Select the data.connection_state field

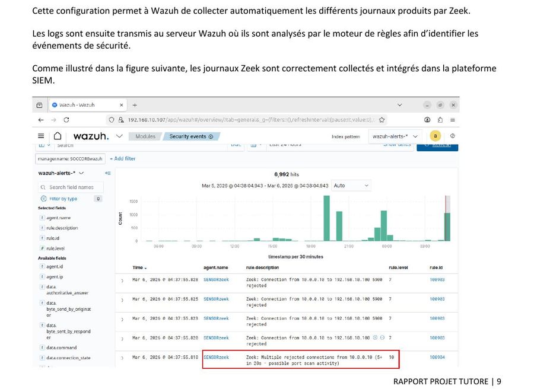point(68,358)
